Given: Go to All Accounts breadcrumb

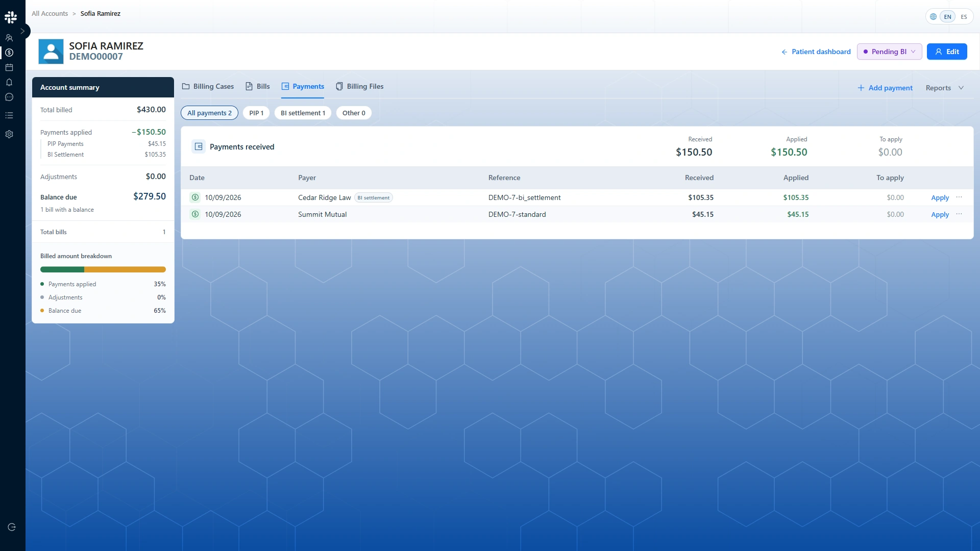Looking at the screenshot, I should pos(50,14).
